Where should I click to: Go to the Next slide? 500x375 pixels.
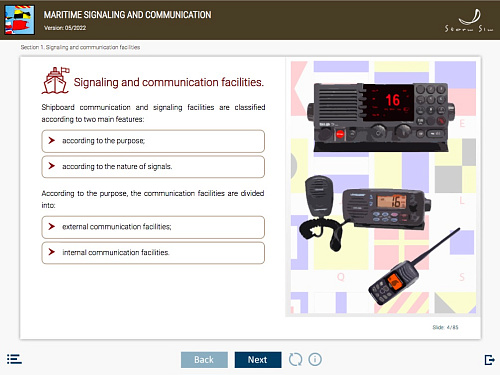(x=258, y=360)
